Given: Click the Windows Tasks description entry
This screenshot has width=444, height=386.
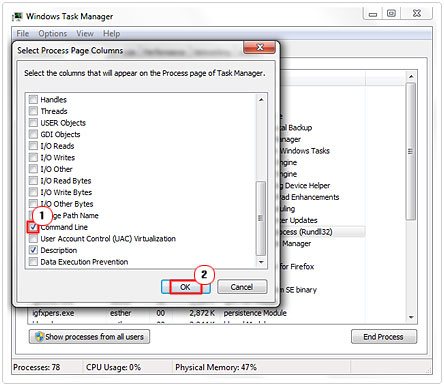Looking at the screenshot, I should tap(305, 151).
